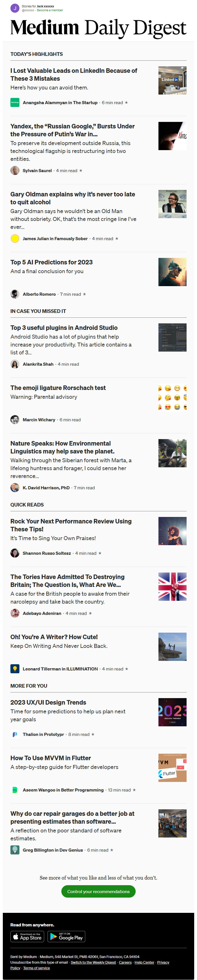Click Sylvain Saurel's author avatar
The width and height of the screenshot is (197, 980).
point(15,170)
